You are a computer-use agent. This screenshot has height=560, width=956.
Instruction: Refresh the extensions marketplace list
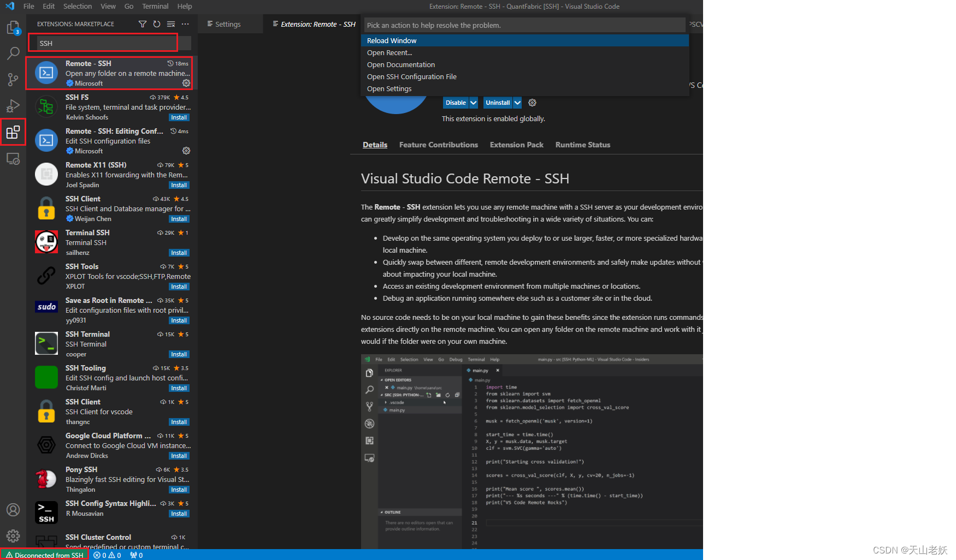click(x=157, y=24)
